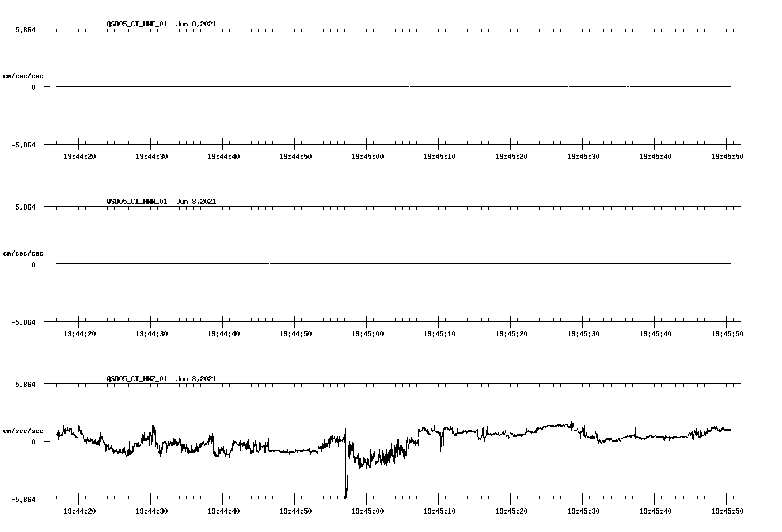Select the QSD05_CI_HNZ_01 chart title

136,379
